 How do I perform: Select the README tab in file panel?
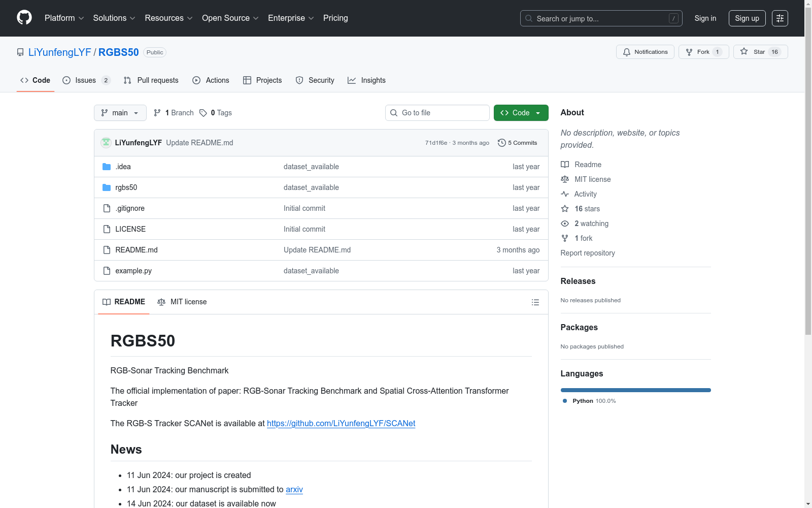[124, 302]
